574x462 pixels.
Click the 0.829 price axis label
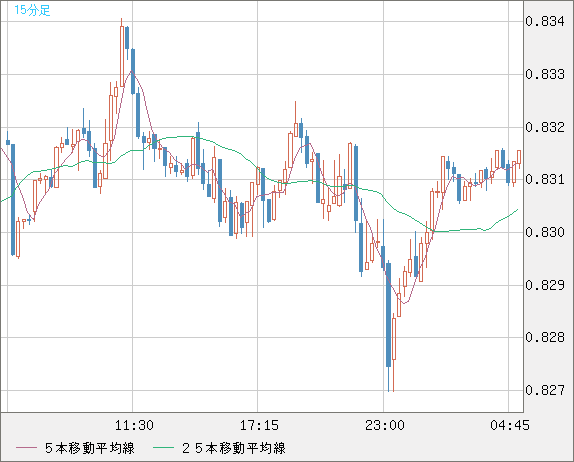(x=545, y=285)
